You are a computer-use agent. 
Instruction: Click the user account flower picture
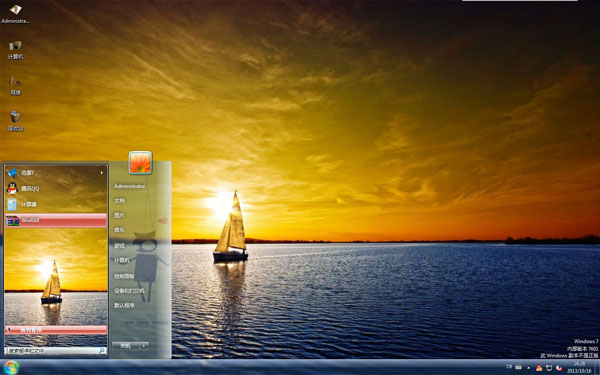point(140,163)
